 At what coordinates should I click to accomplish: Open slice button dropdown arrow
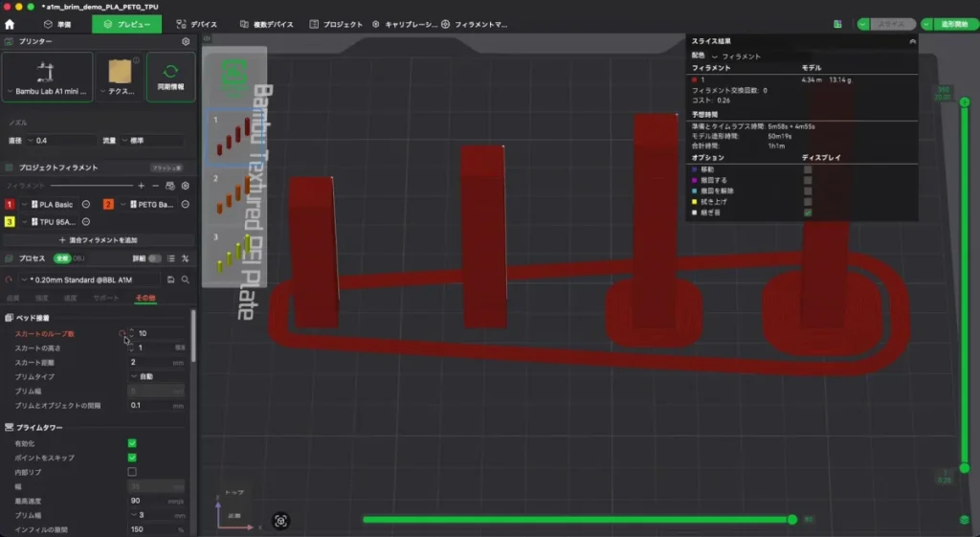pos(863,24)
